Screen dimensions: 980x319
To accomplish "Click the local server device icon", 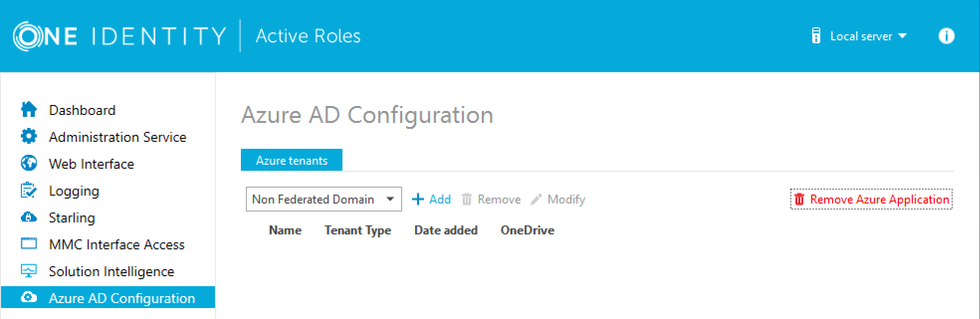I will pos(816,36).
